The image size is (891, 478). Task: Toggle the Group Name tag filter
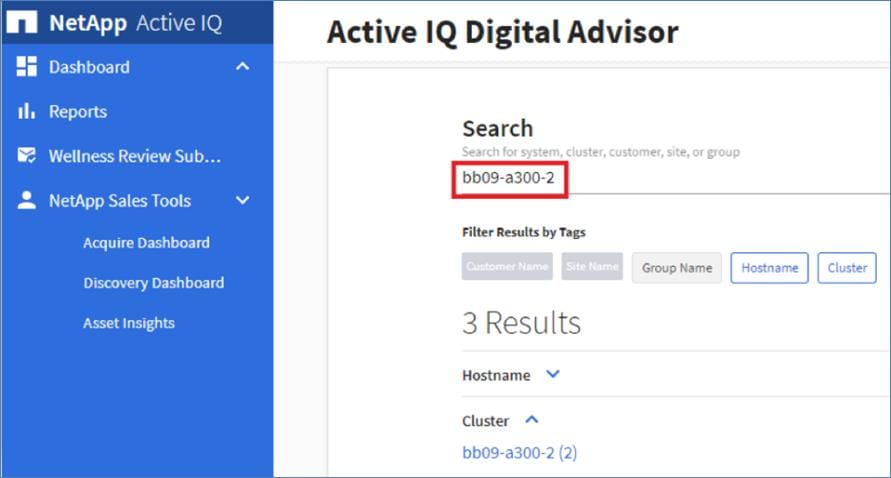click(x=677, y=268)
